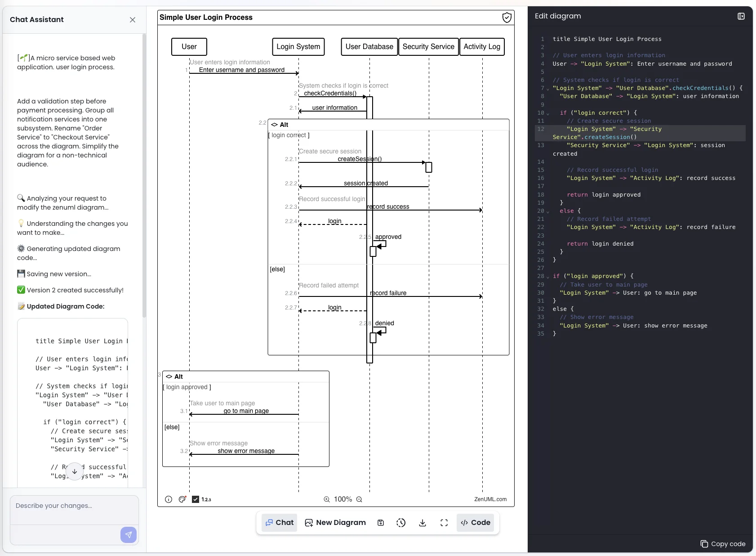Jump to latest chat with down arrow
The image size is (756, 556).
click(75, 471)
